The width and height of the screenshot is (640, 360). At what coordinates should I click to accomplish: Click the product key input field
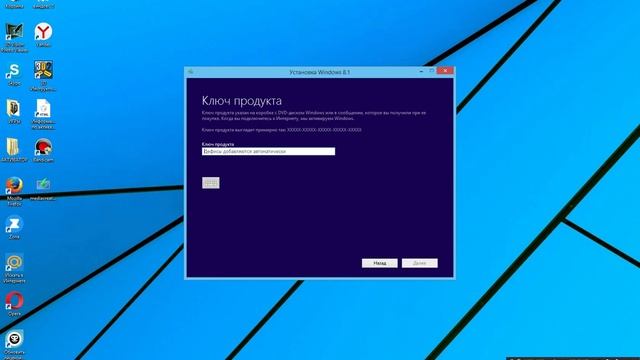coord(268,151)
